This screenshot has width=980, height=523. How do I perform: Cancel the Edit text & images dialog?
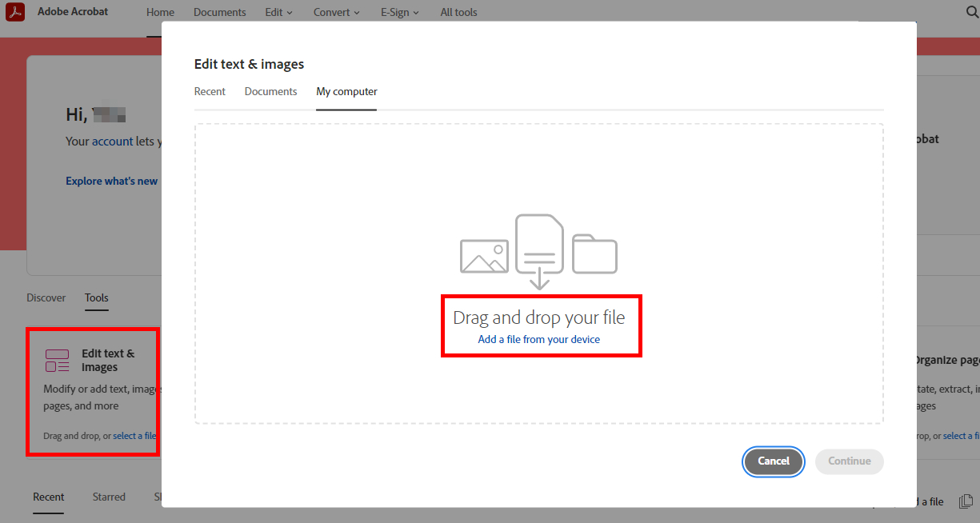coord(774,461)
